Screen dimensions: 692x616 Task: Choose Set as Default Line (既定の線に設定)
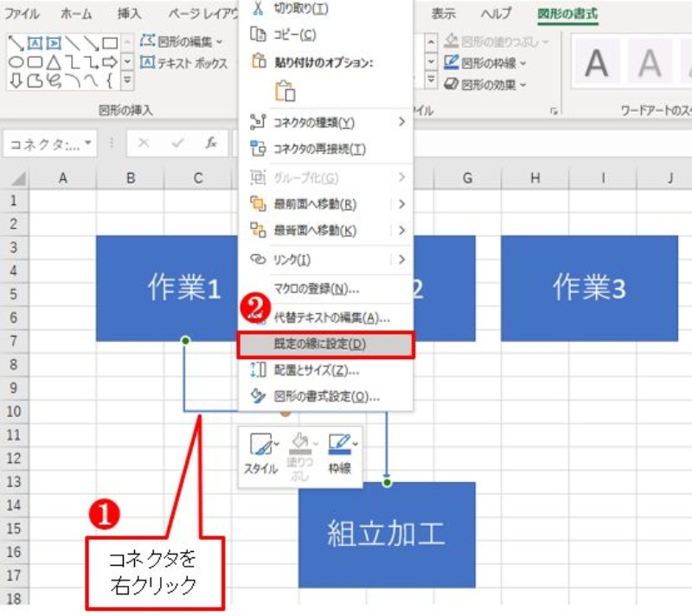325,344
